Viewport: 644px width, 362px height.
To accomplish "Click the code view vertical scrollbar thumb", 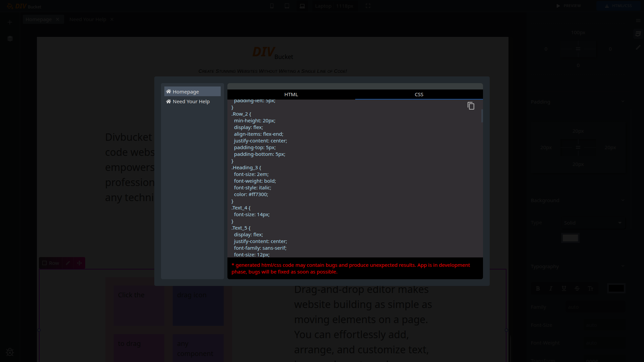I will click(x=482, y=116).
